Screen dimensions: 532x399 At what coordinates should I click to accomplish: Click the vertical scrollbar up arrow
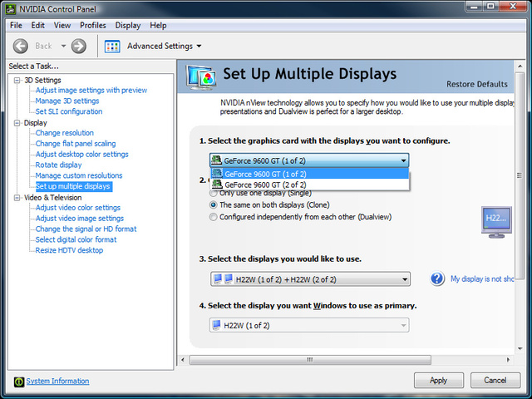click(x=520, y=66)
